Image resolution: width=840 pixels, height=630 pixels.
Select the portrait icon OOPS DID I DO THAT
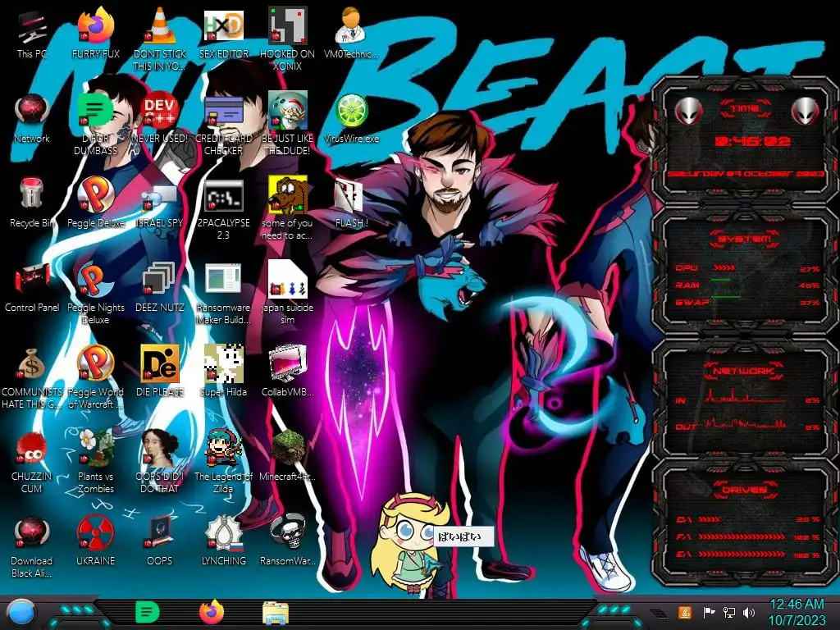point(160,448)
